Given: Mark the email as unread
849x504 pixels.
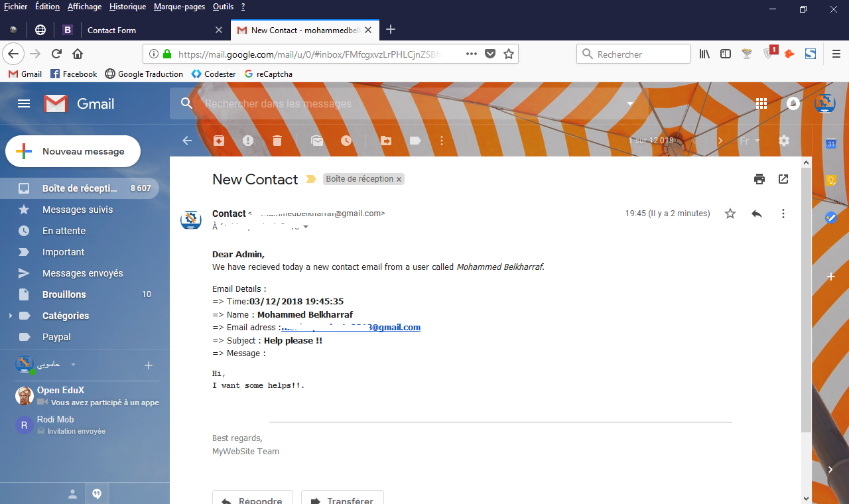Looking at the screenshot, I should tap(317, 141).
